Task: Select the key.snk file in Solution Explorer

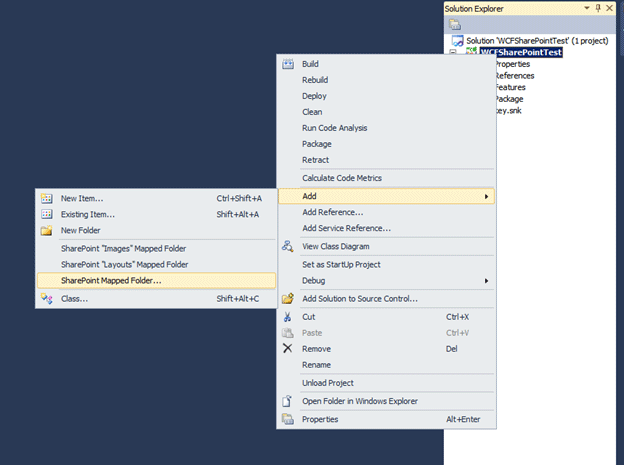Action: pos(509,110)
